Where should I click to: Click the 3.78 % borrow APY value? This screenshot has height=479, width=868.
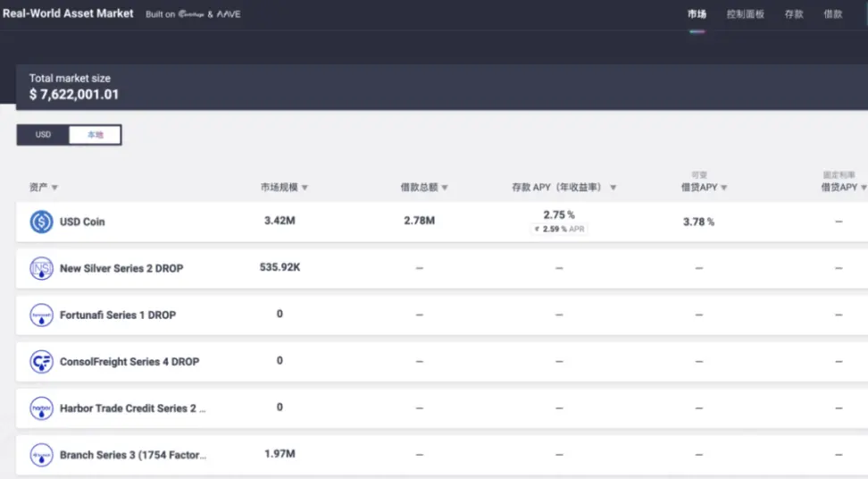click(698, 222)
